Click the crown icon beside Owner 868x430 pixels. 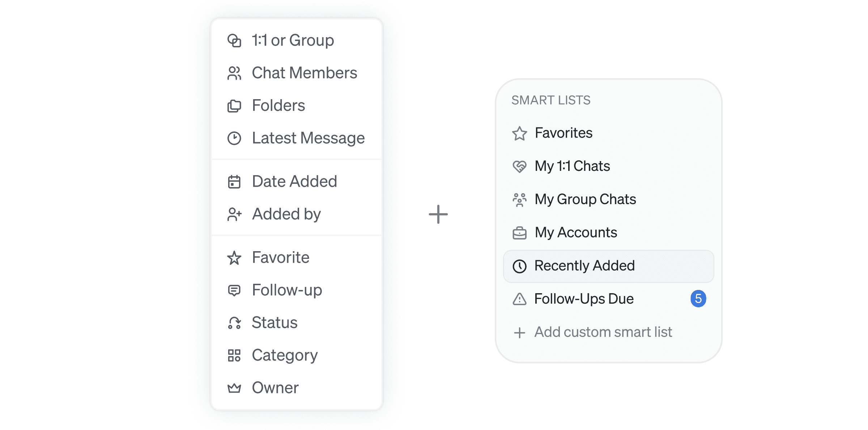[234, 388]
